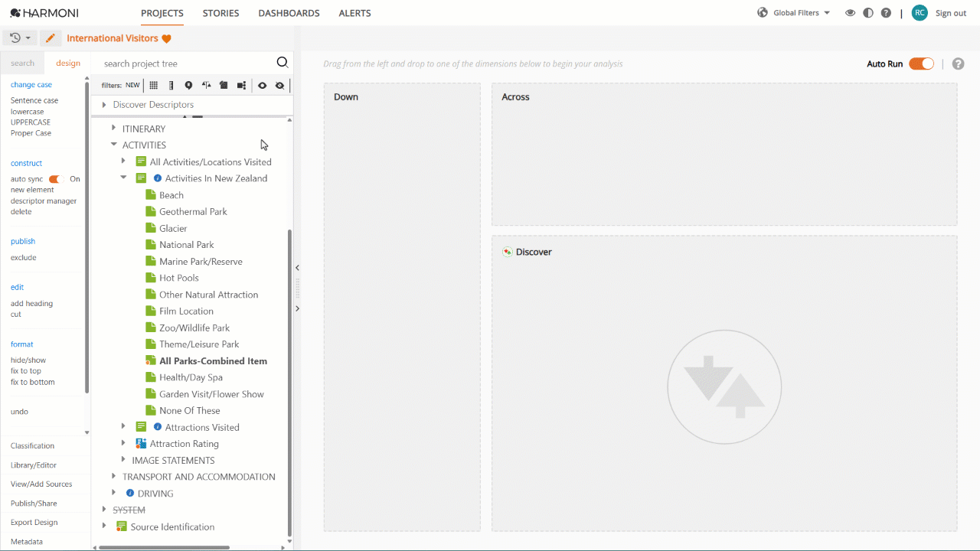Select the ruler filter icon
The height and width of the screenshot is (551, 980).
[171, 86]
